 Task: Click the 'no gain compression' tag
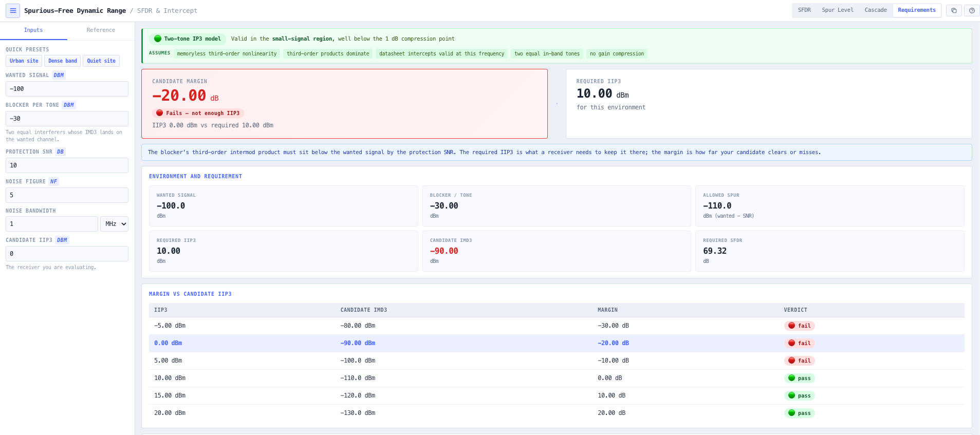tap(617, 54)
